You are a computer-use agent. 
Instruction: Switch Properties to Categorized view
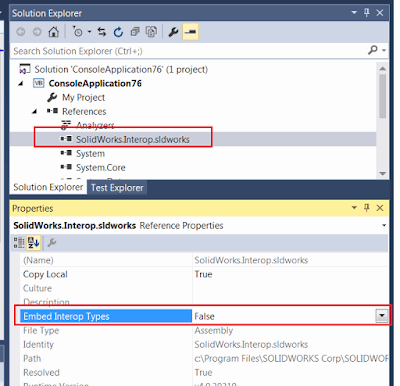pyautogui.click(x=19, y=243)
